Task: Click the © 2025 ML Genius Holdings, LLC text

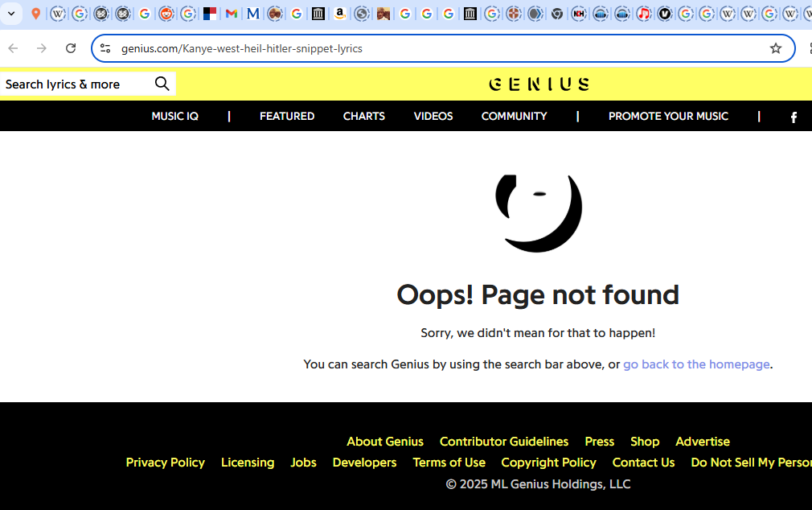Action: click(x=538, y=484)
